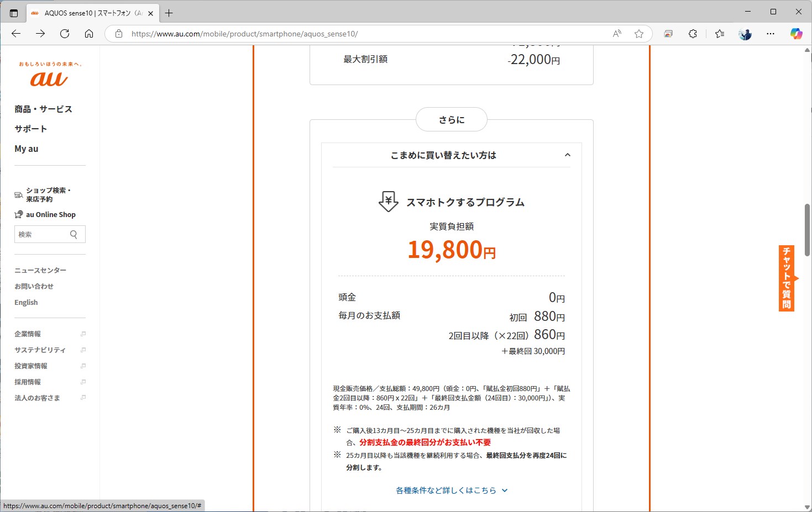View site information lock icon
812x512 pixels.
[118, 34]
